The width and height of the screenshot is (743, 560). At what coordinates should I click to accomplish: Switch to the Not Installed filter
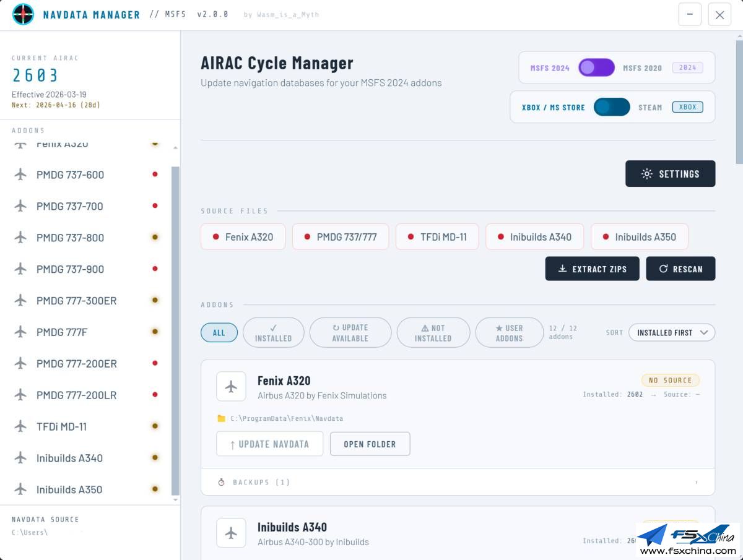tap(433, 332)
